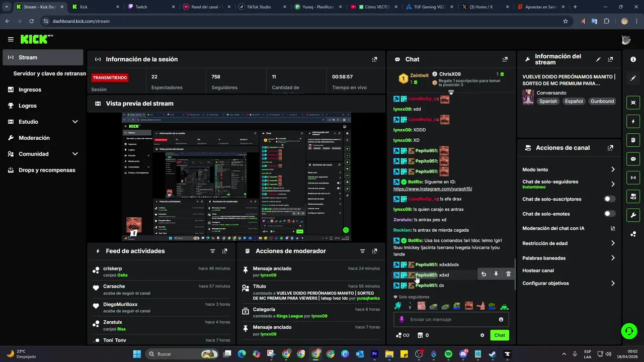This screenshot has width=644, height=362.
Task: Toggle the stream preview widget in right sidebar
Action: (x=633, y=103)
